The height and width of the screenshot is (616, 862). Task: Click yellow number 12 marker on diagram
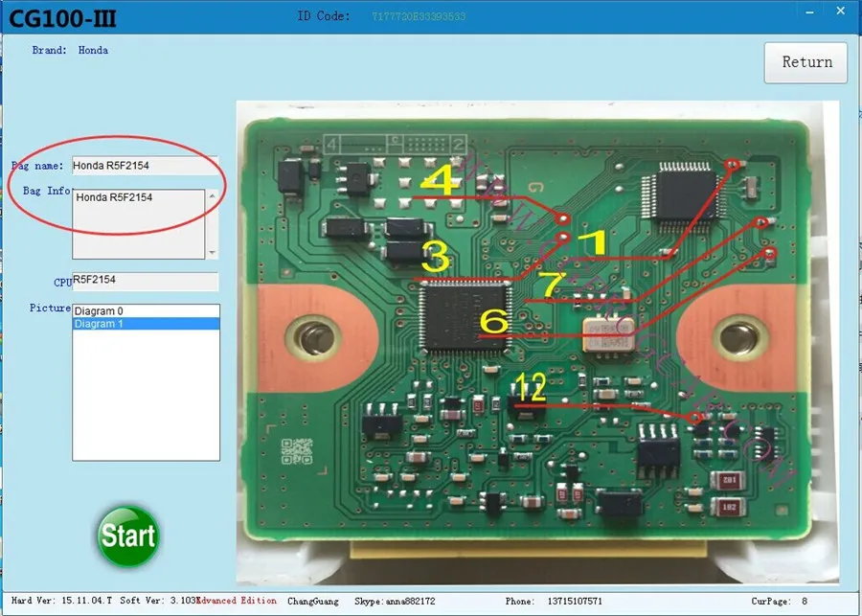[531, 387]
